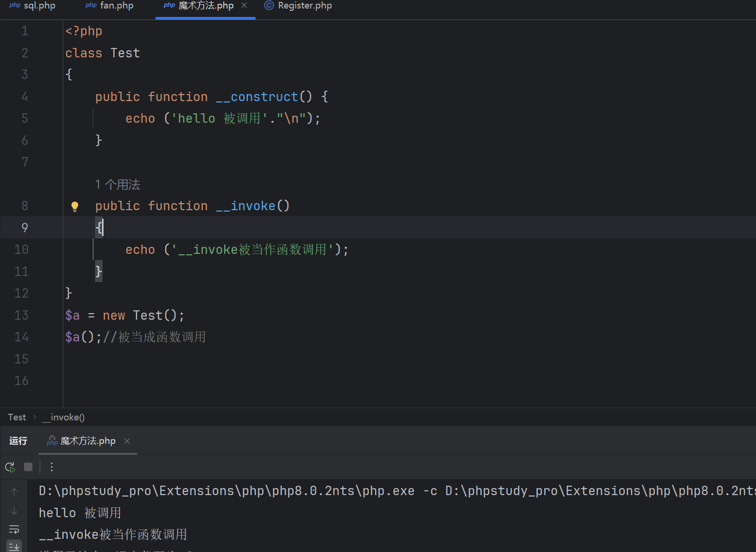This screenshot has height=552, width=756.
Task: Click the 'hello 被调用' string on line 5
Action: pos(219,118)
